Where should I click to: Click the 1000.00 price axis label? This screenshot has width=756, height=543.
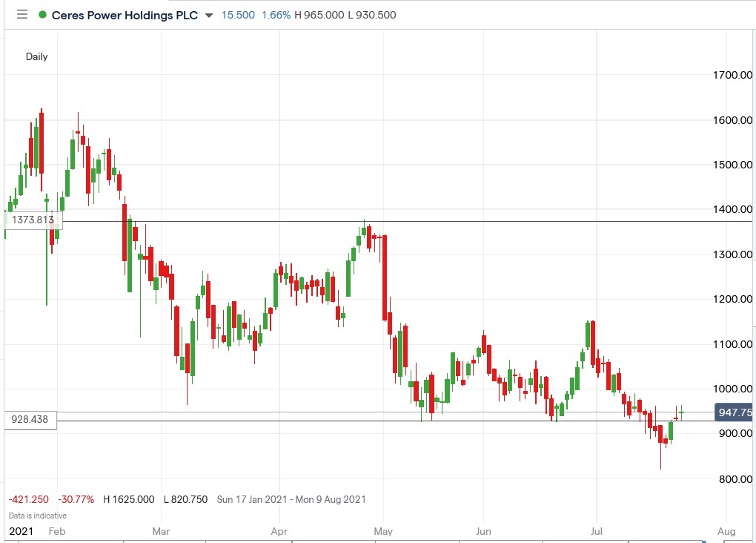pos(732,389)
